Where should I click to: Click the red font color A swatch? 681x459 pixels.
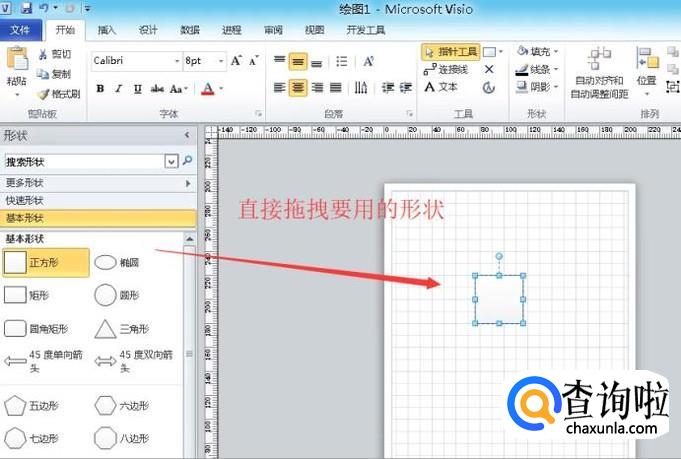(x=208, y=89)
